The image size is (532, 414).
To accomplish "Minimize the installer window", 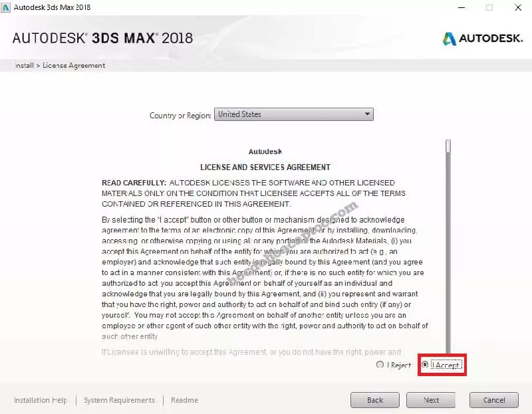I will coord(462,8).
